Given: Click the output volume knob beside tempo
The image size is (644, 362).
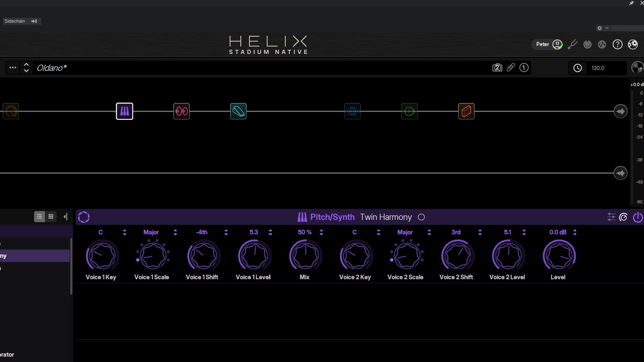Looking at the screenshot, I should tap(638, 68).
